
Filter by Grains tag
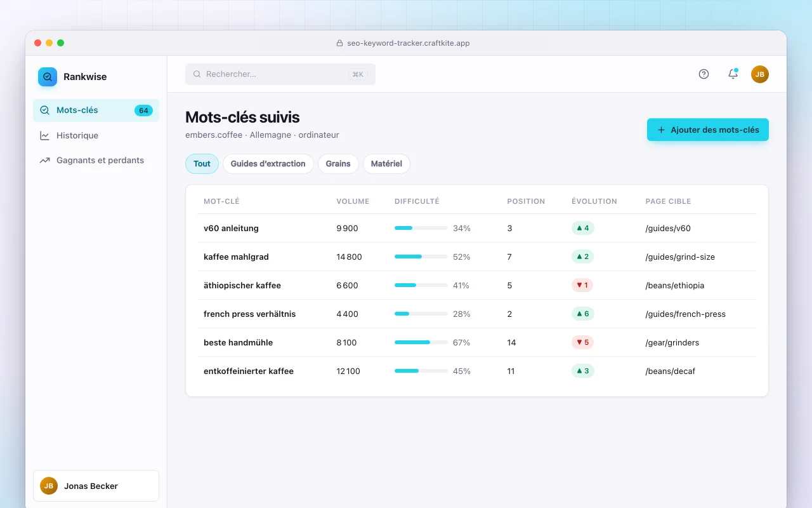[x=338, y=164]
